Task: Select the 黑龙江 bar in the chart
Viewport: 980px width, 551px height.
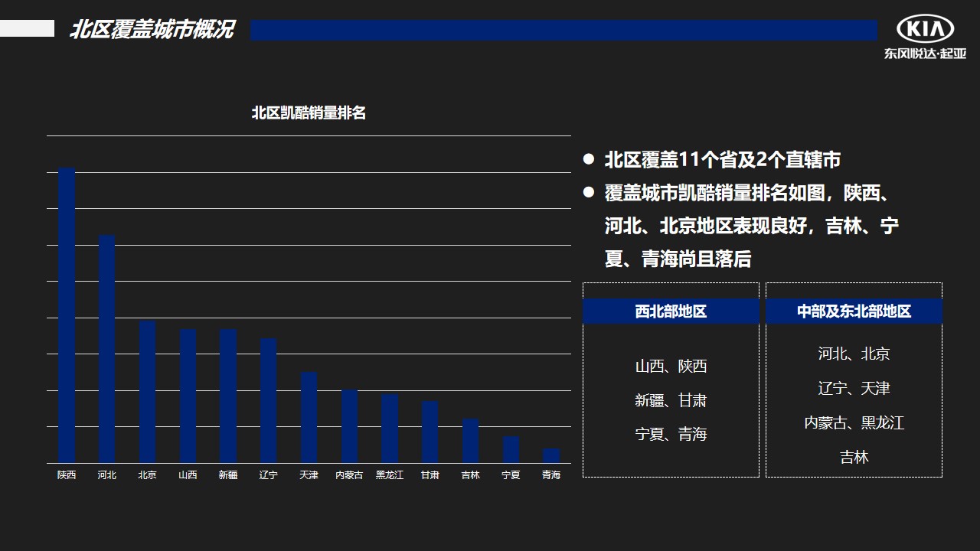Action: [x=390, y=429]
